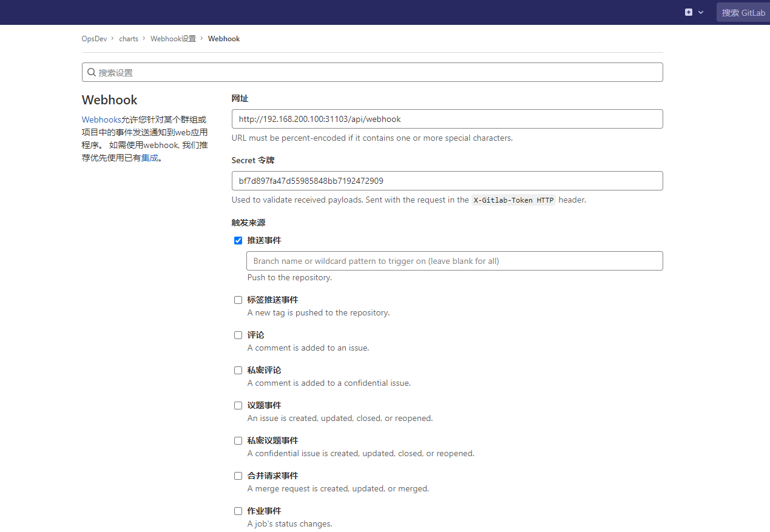Click the magnifier icon in settings search
The width and height of the screenshot is (770, 532).
click(92, 72)
